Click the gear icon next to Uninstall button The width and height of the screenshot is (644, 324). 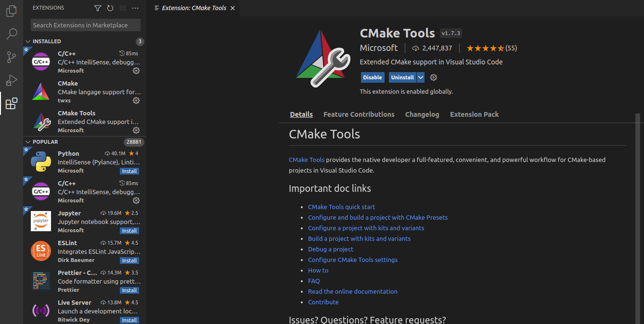tap(433, 77)
